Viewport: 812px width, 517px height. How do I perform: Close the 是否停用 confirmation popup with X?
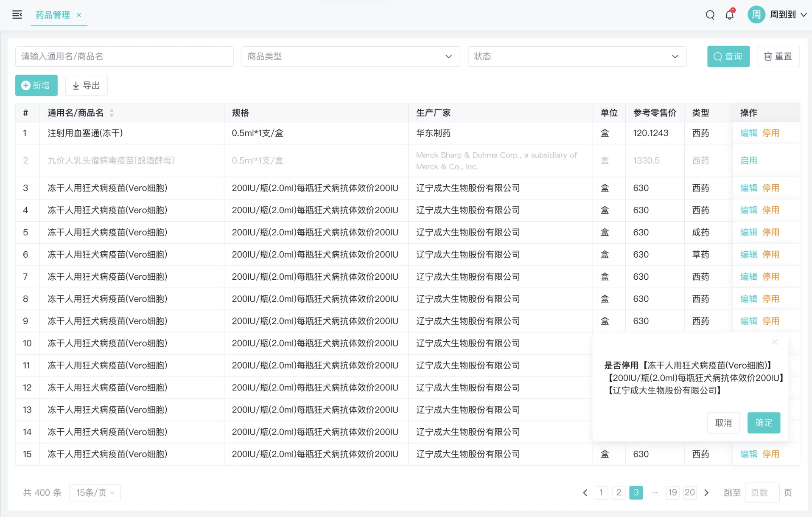774,342
